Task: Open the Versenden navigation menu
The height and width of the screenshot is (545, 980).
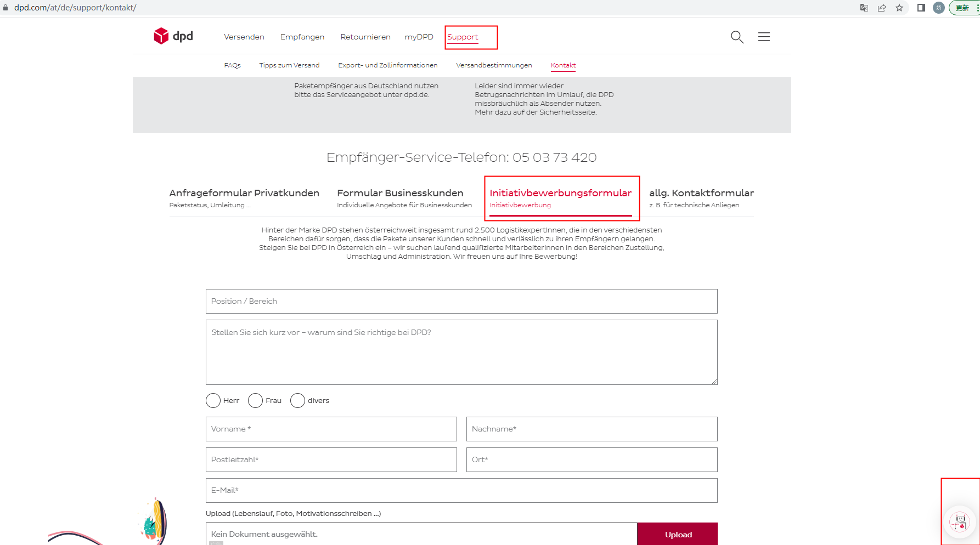Action: click(244, 37)
